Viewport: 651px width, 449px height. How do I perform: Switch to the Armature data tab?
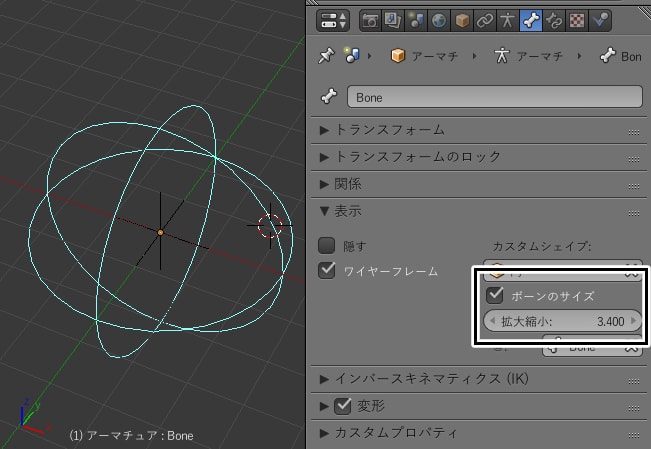point(508,20)
